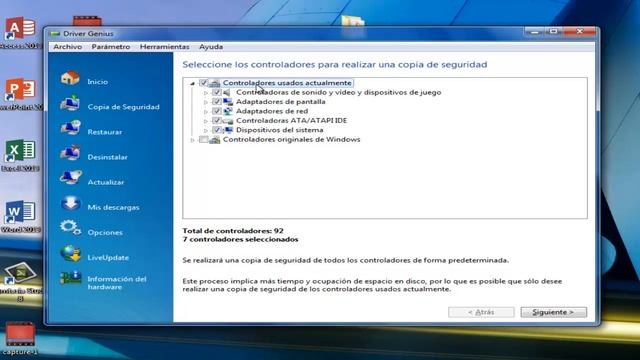The height and width of the screenshot is (360, 640).
Task: Open the Archivo menu
Action: click(x=67, y=47)
